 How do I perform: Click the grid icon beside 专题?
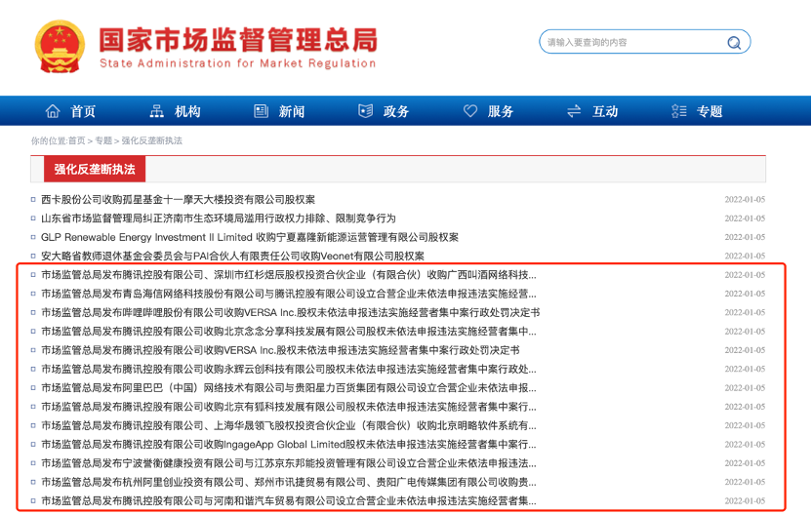tap(678, 111)
